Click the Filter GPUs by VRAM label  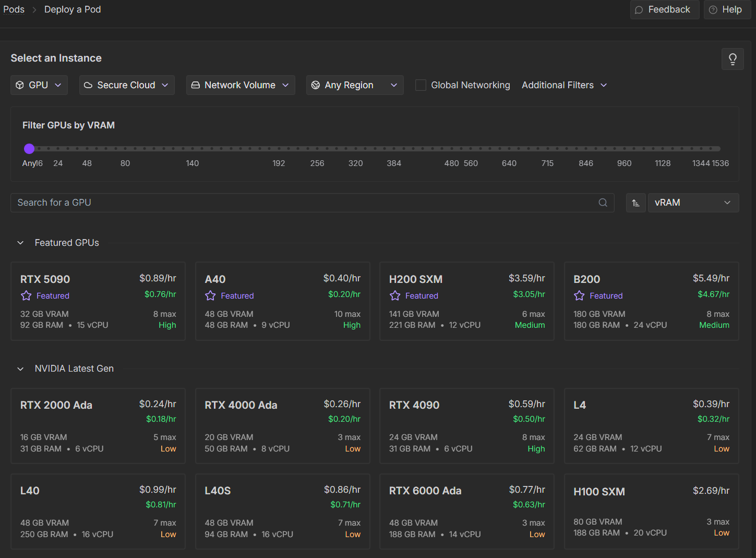[68, 125]
